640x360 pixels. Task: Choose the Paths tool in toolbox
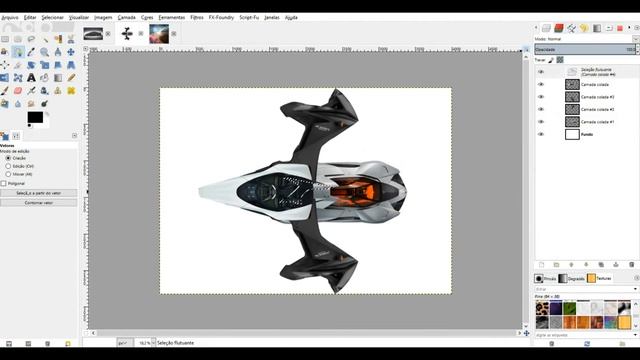tap(18, 52)
